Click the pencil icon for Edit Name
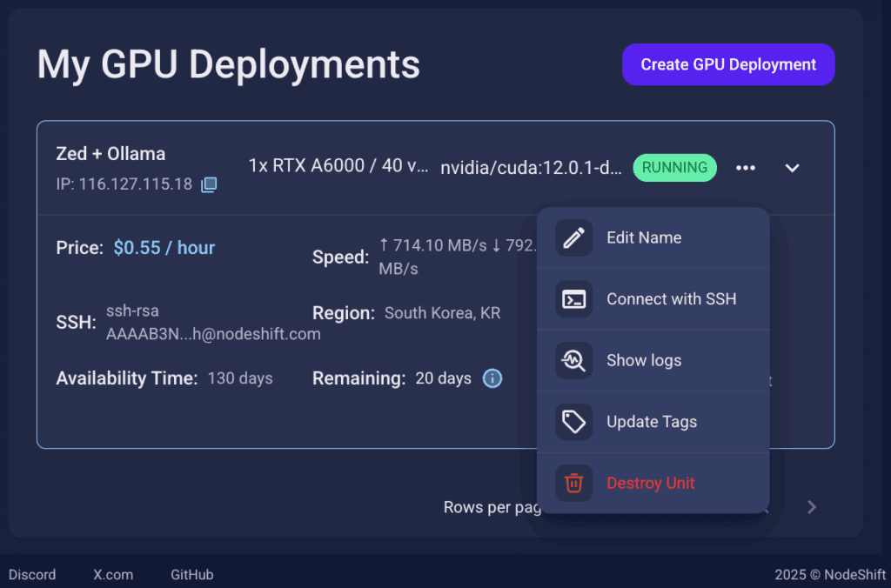Screen dimensions: 891x588 pos(573,237)
